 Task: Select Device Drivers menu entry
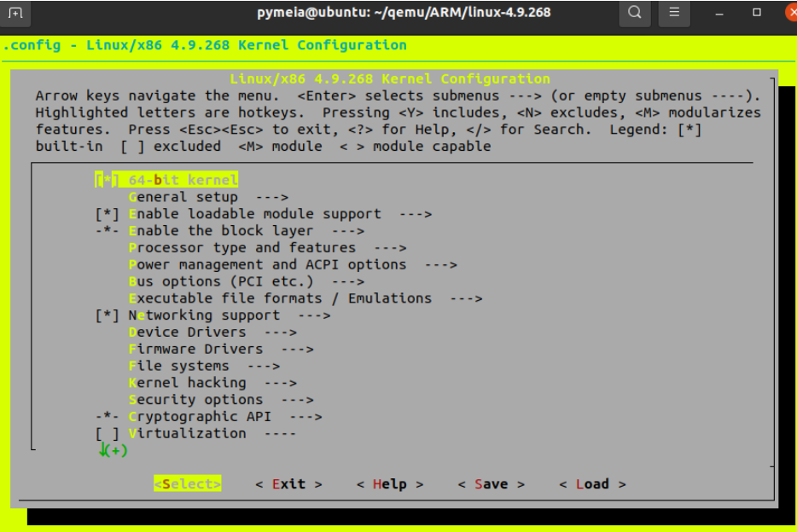187,332
